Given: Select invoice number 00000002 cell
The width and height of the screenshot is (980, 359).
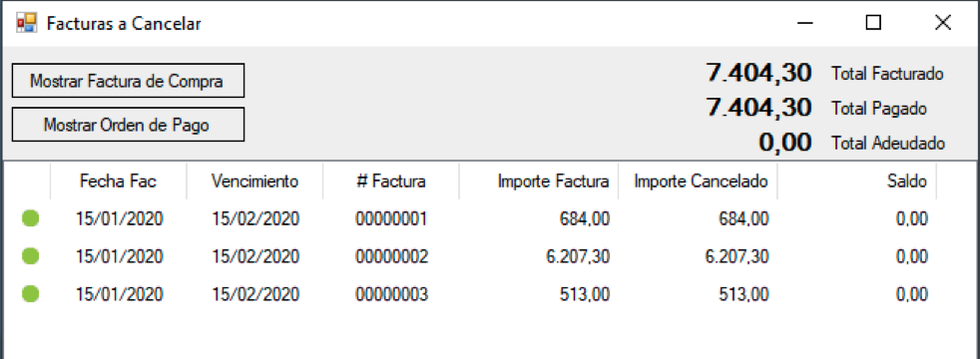Looking at the screenshot, I should pyautogui.click(x=391, y=256).
